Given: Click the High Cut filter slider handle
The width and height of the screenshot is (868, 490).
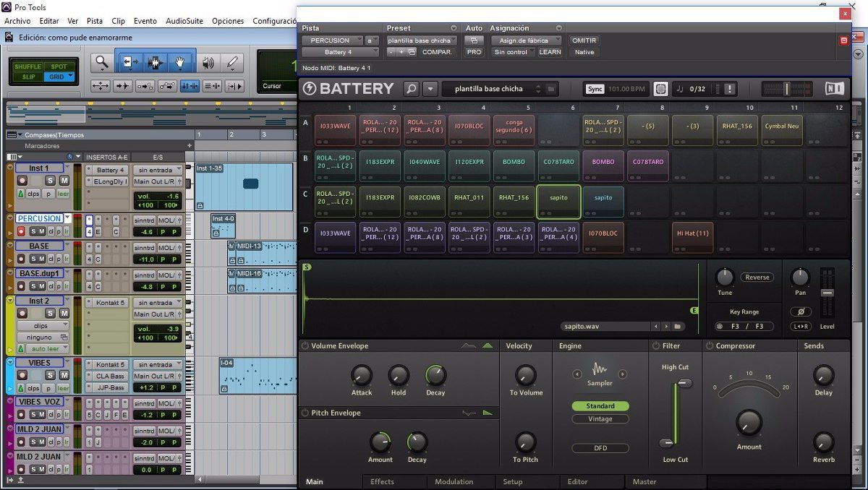Looking at the screenshot, I should pyautogui.click(x=684, y=383).
